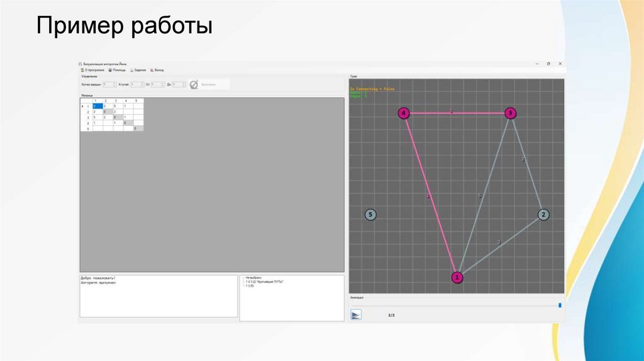Click the 'Выход' menu item
Screen dimensions: 644x361
click(x=157, y=70)
